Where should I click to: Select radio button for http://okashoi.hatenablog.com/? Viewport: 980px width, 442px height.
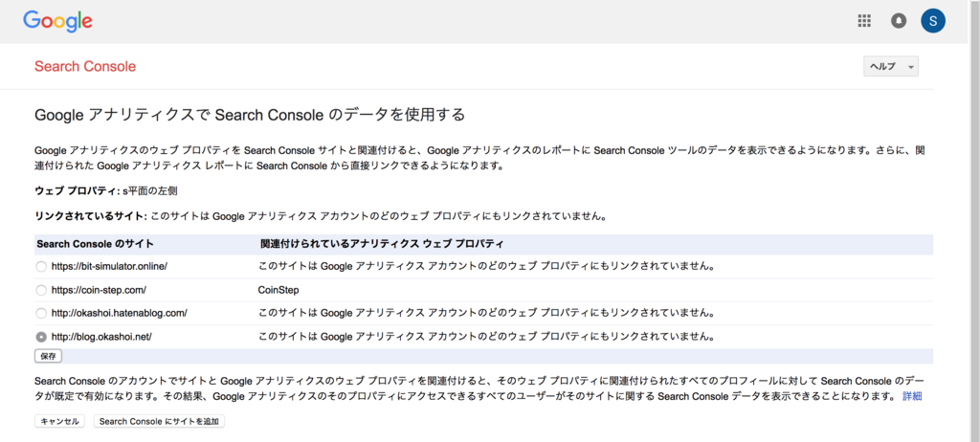click(41, 313)
